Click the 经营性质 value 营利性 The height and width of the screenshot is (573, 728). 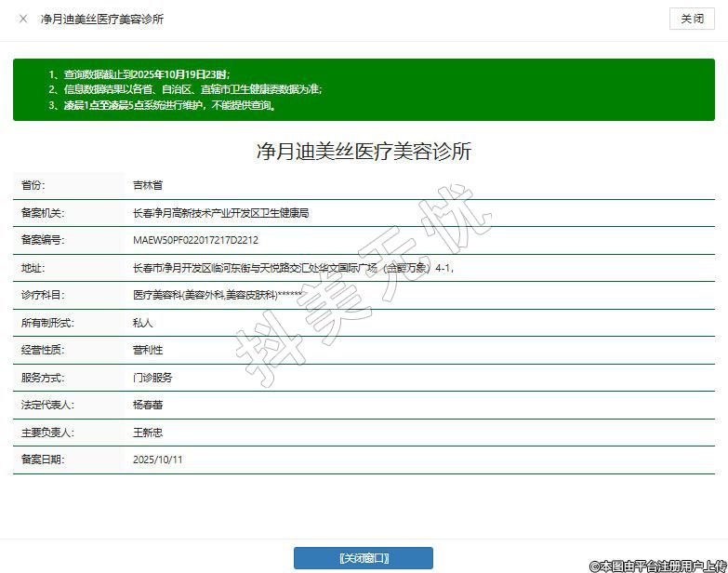tap(148, 350)
